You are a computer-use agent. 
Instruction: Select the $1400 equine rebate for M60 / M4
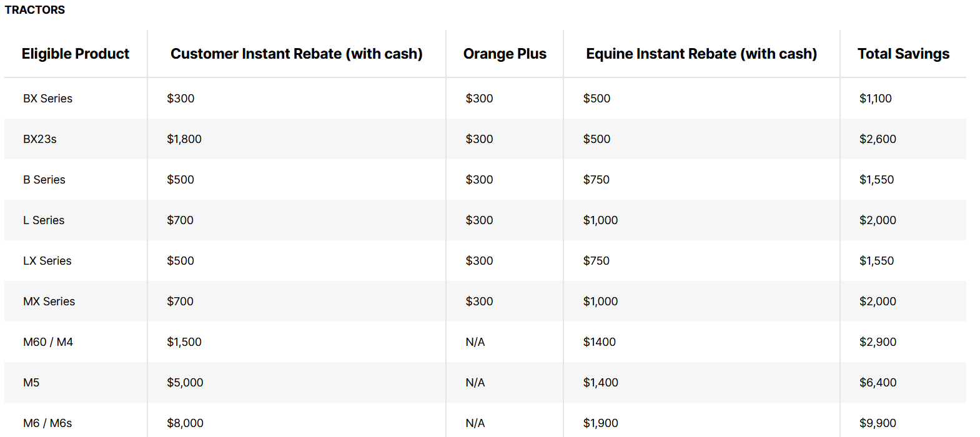click(x=600, y=342)
